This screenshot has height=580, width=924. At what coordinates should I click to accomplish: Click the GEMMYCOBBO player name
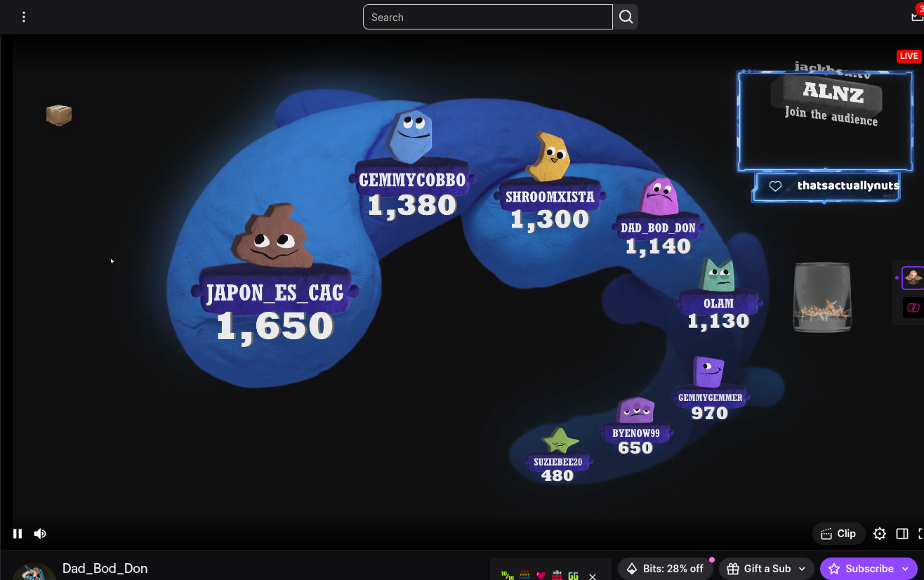pyautogui.click(x=412, y=180)
